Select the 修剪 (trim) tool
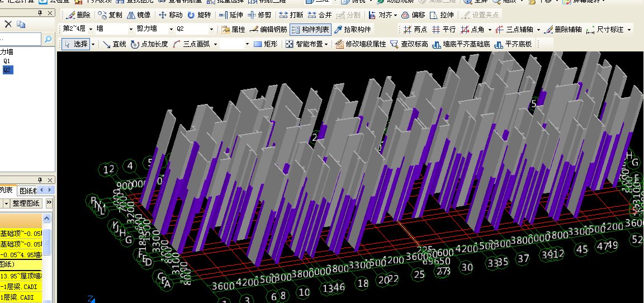The height and width of the screenshot is (303, 644). point(259,15)
